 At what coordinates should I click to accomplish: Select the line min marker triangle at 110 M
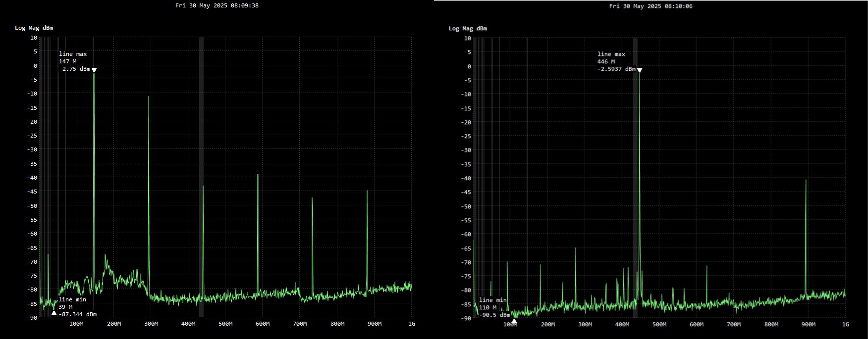[514, 321]
